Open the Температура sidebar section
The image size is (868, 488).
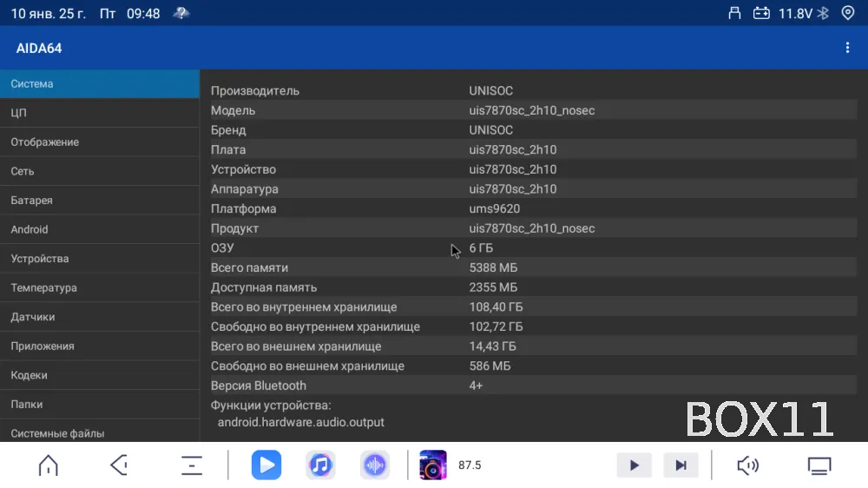(x=100, y=288)
